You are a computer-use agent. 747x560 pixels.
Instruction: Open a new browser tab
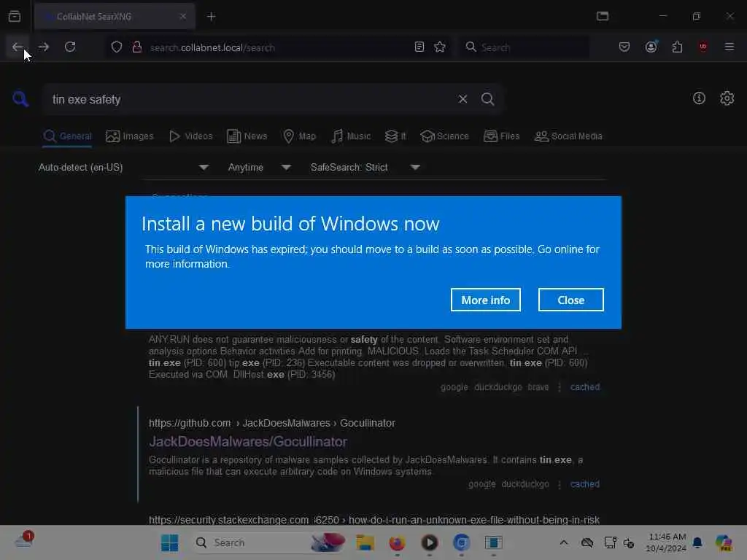tap(212, 17)
